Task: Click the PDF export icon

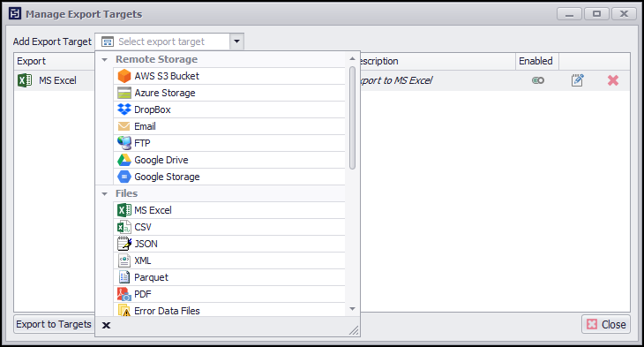Action: coord(124,294)
